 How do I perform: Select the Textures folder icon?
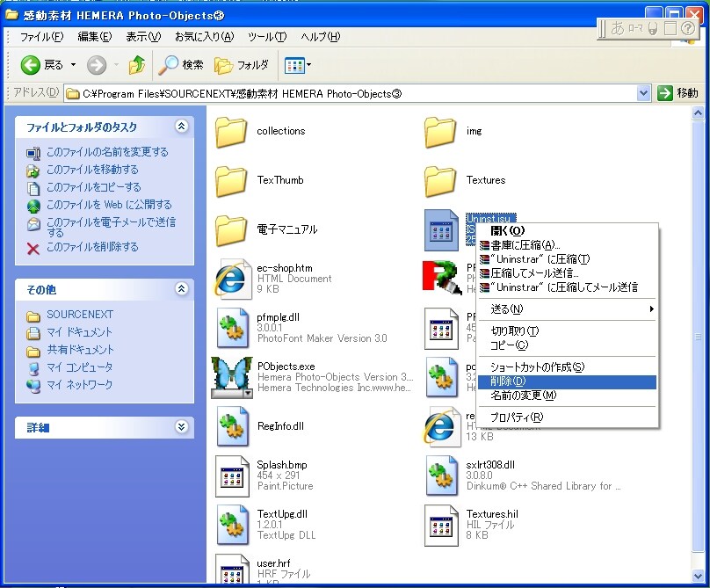(x=440, y=181)
